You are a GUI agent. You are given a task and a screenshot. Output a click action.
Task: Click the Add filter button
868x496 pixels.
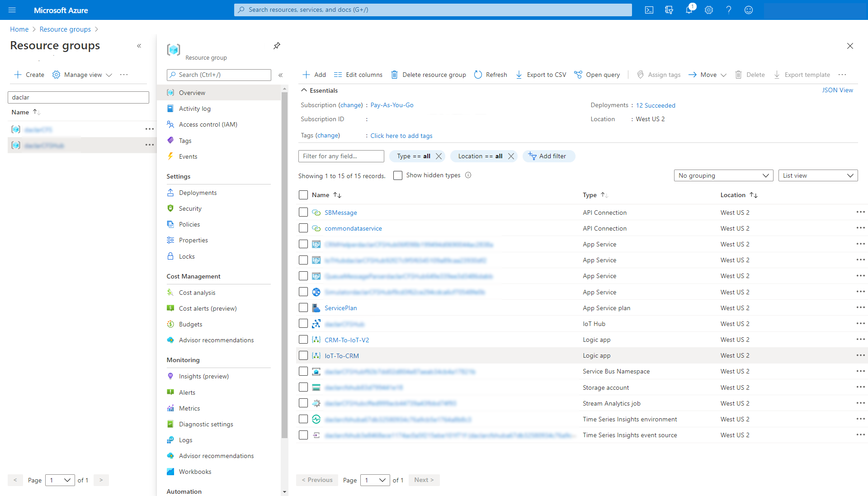pyautogui.click(x=547, y=156)
